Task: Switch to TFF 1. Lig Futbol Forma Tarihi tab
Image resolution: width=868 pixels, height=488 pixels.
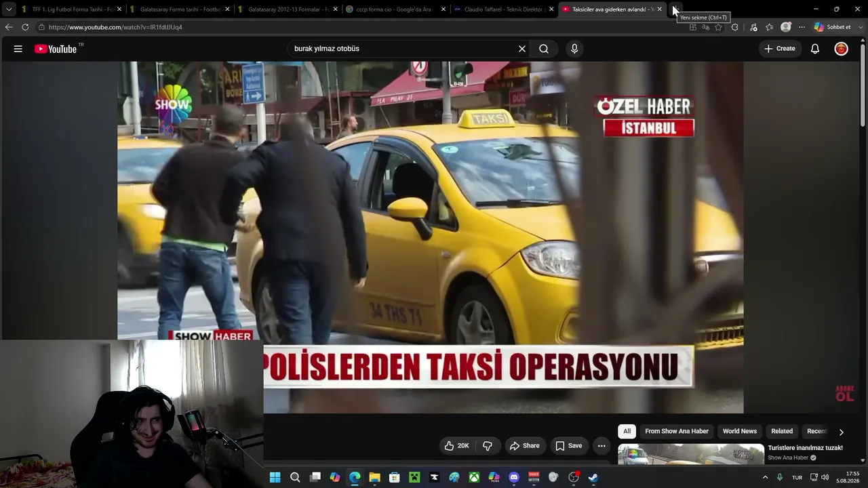Action: pos(71,9)
